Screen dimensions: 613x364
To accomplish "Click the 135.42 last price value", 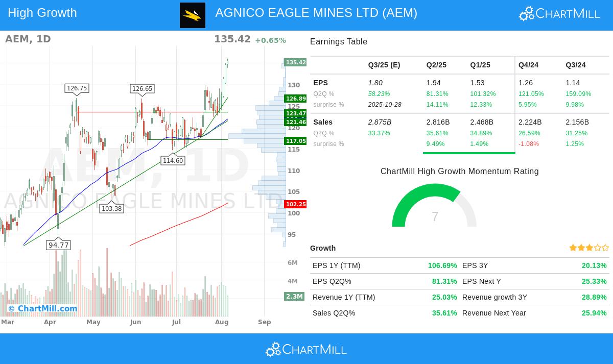I will [232, 39].
